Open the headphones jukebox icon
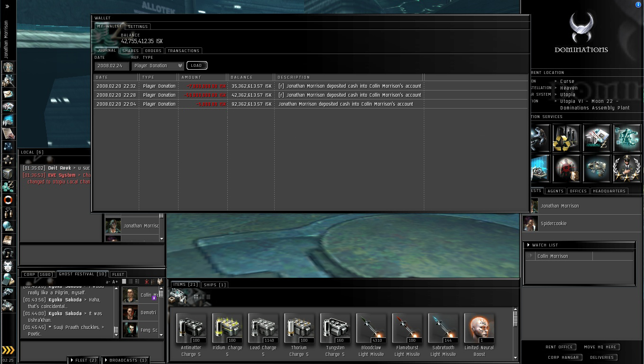This screenshot has height=364, width=644. click(8, 253)
